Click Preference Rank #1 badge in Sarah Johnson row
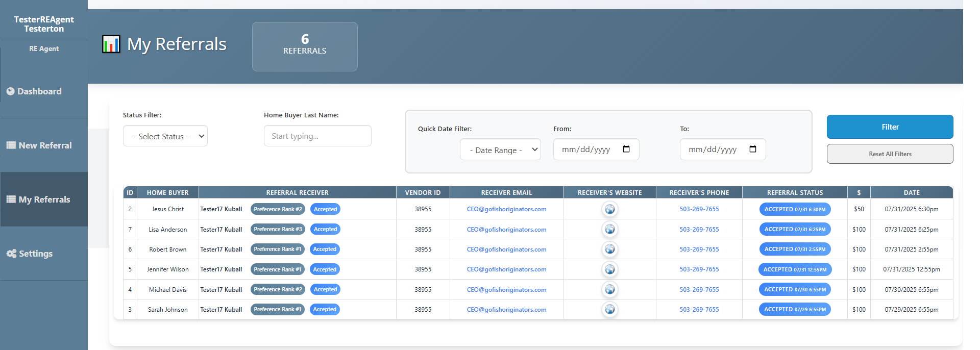The width and height of the screenshot is (980, 350). 277,309
